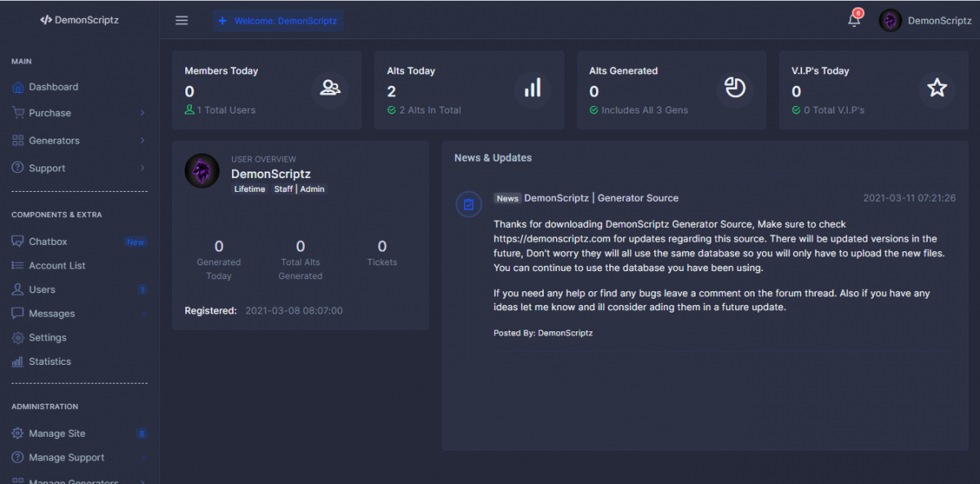The height and width of the screenshot is (484, 980).
Task: Go to Account List
Action: 56,266
